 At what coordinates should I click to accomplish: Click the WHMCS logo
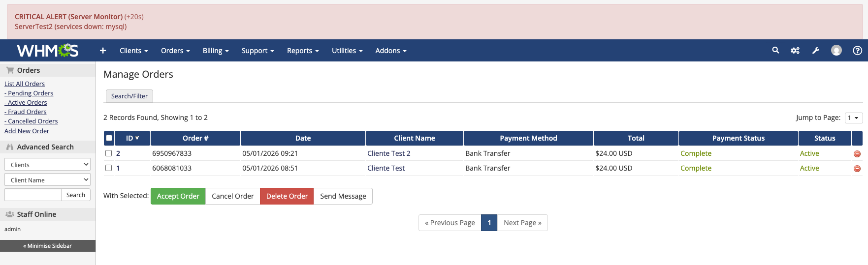[x=48, y=51]
